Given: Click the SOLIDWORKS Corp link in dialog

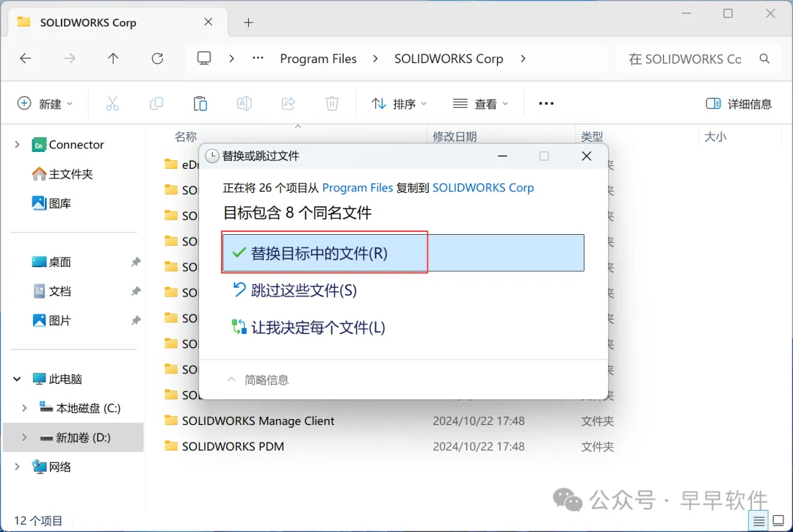Looking at the screenshot, I should point(483,187).
